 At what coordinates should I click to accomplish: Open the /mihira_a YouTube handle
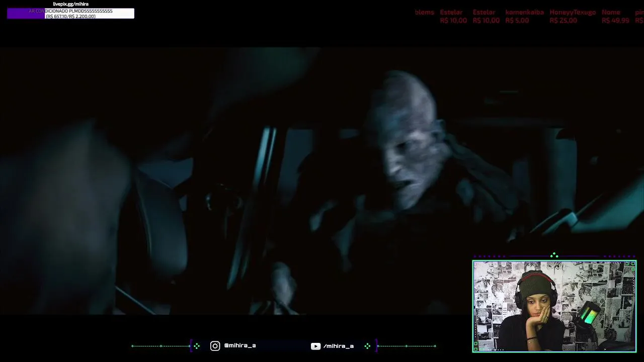[x=339, y=346]
